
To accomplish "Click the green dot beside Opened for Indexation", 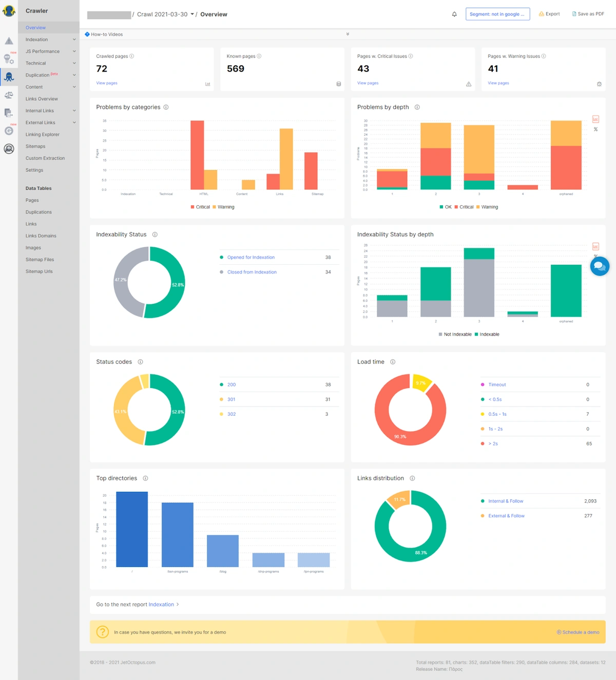I will click(x=221, y=257).
